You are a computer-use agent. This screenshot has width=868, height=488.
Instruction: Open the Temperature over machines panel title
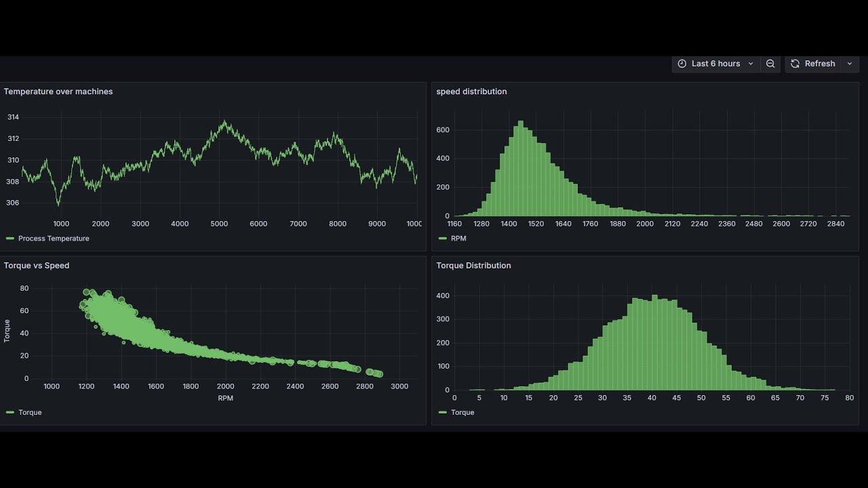point(58,91)
